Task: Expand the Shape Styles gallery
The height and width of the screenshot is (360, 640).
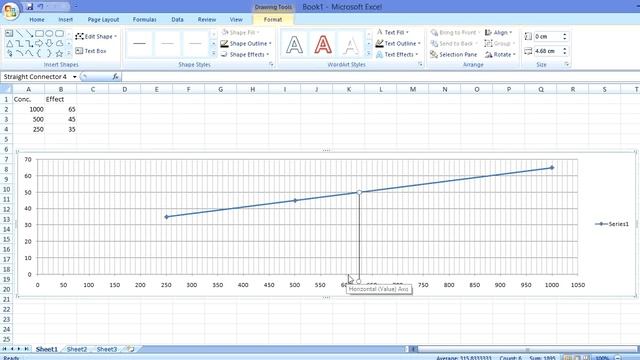Action: (213, 53)
